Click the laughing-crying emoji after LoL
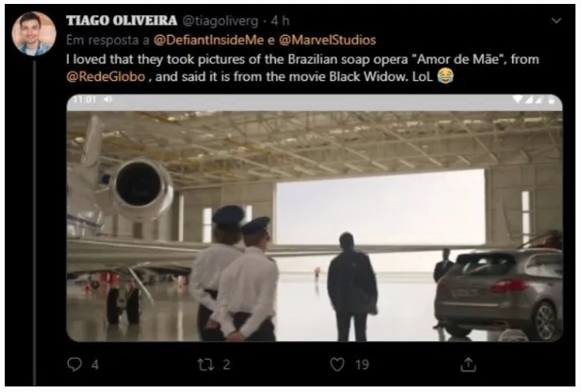Image resolution: width=581 pixels, height=392 pixels. tap(445, 76)
